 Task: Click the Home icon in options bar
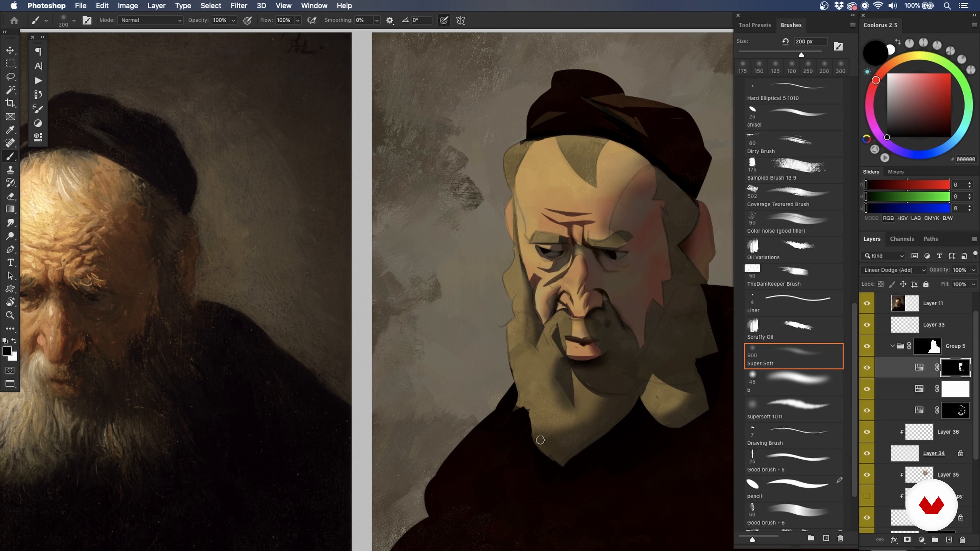pyautogui.click(x=14, y=20)
